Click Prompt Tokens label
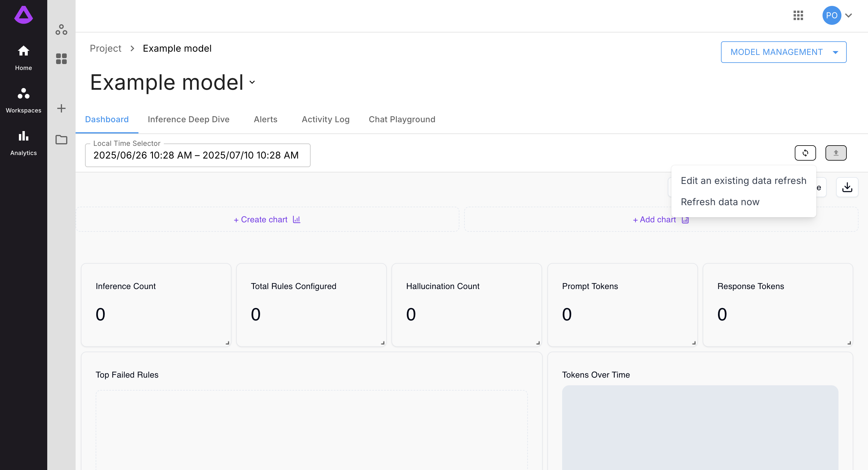Screen dimensions: 868x470 [590, 286]
